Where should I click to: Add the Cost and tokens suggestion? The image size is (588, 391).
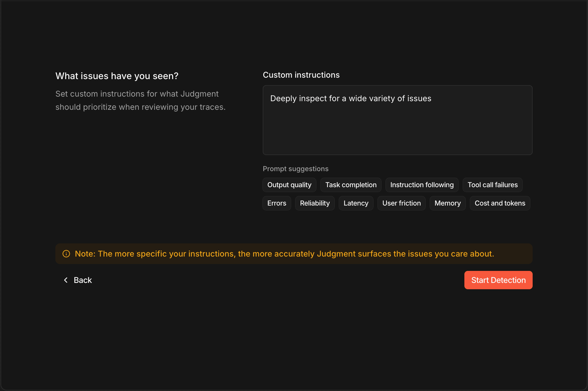[x=500, y=203]
